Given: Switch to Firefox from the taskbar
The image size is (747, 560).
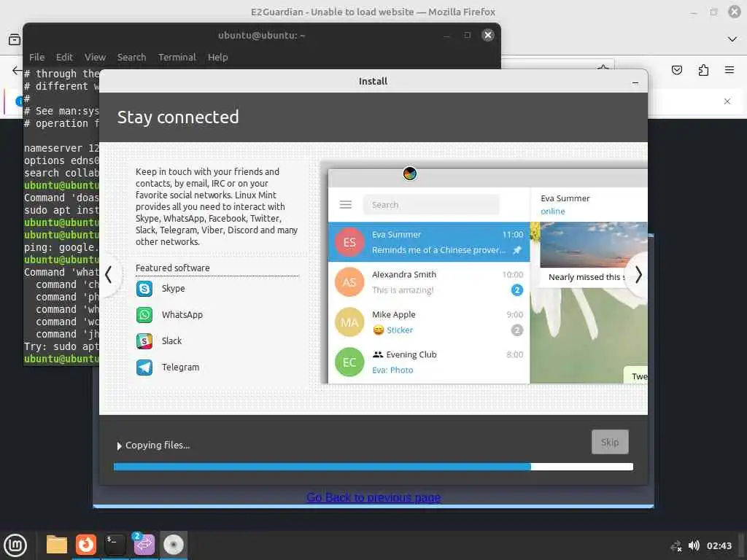Looking at the screenshot, I should coord(86,545).
